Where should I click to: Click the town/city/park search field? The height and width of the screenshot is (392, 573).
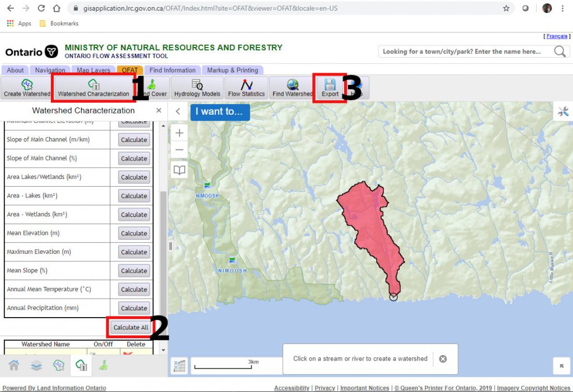tap(464, 51)
